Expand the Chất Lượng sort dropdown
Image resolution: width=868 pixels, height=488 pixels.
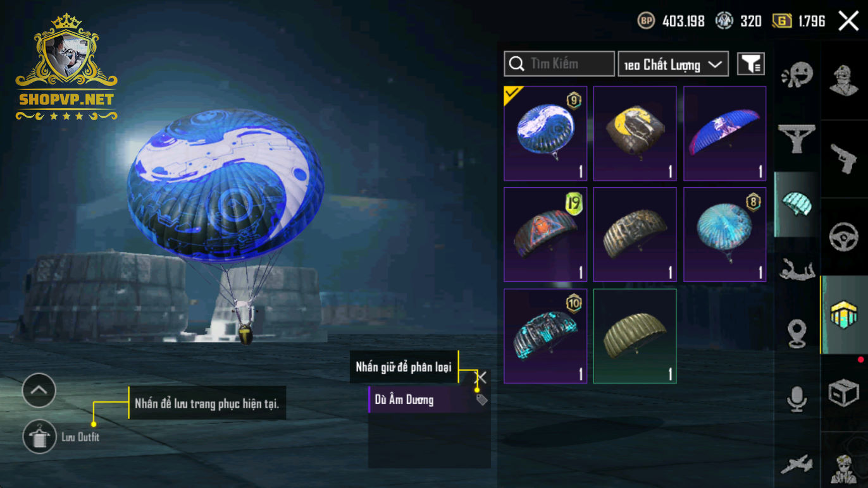coord(673,64)
